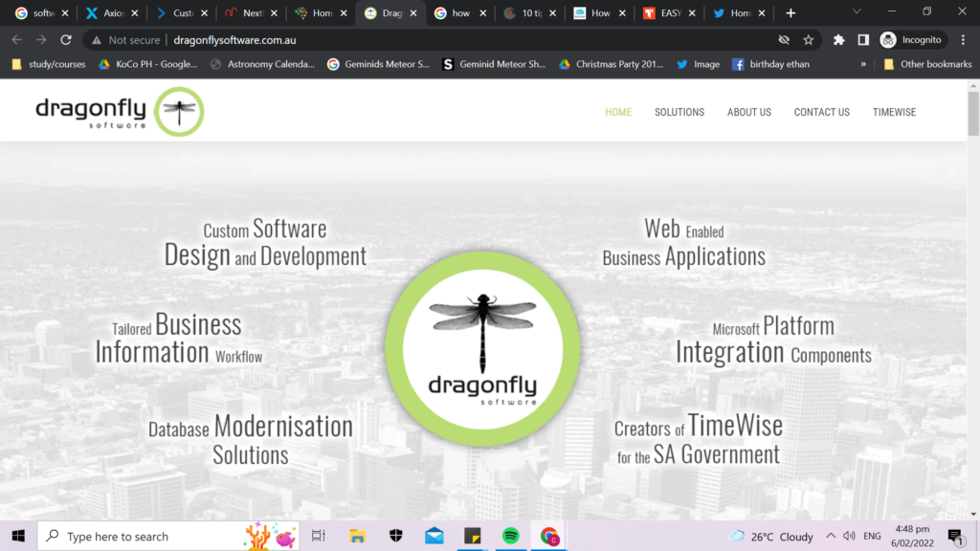
Task: Open the side panel icon
Action: point(863,40)
